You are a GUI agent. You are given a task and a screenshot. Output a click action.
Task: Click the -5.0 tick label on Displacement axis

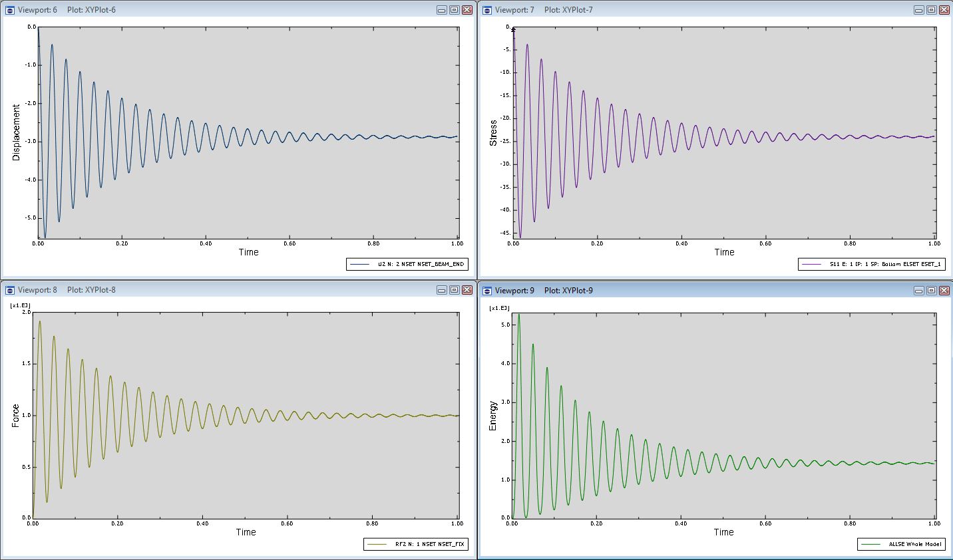31,218
